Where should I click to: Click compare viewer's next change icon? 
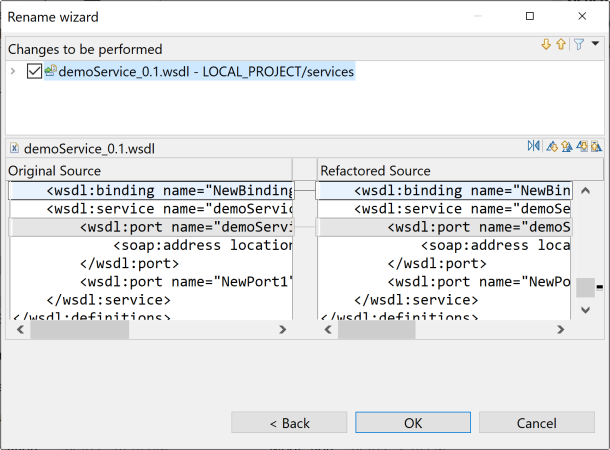(x=582, y=147)
